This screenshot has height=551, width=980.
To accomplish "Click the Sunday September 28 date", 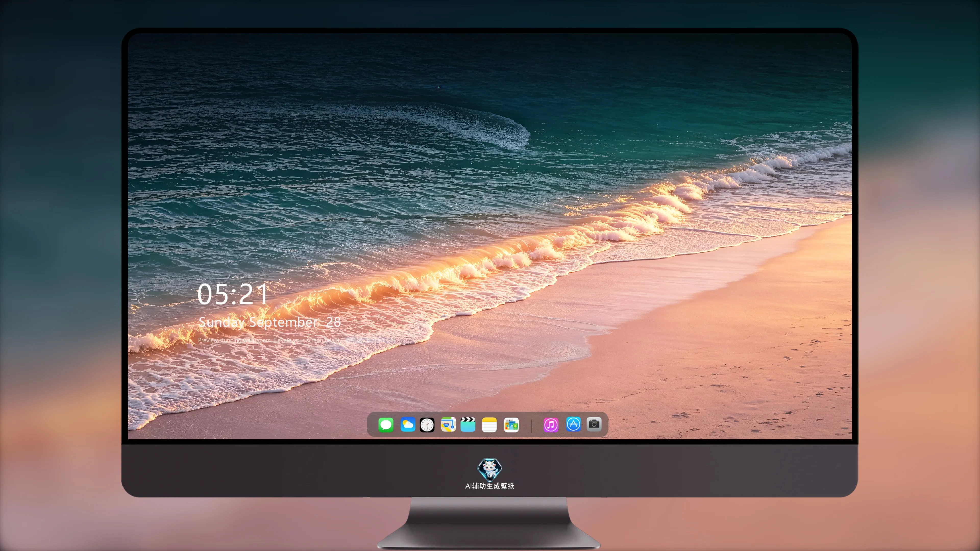I will coord(270,322).
